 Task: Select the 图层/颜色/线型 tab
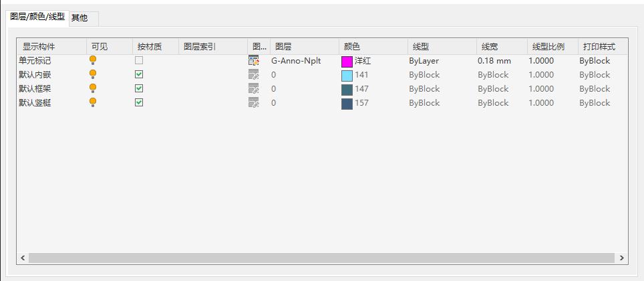[37, 17]
